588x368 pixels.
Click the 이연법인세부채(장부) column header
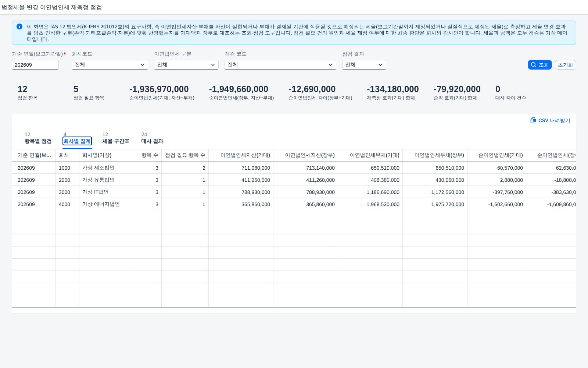pyautogui.click(x=435, y=155)
